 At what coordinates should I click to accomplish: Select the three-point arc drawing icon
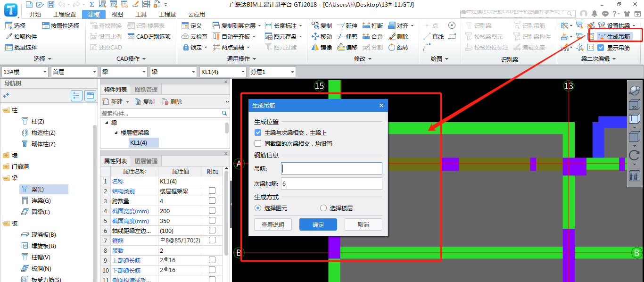[427, 47]
